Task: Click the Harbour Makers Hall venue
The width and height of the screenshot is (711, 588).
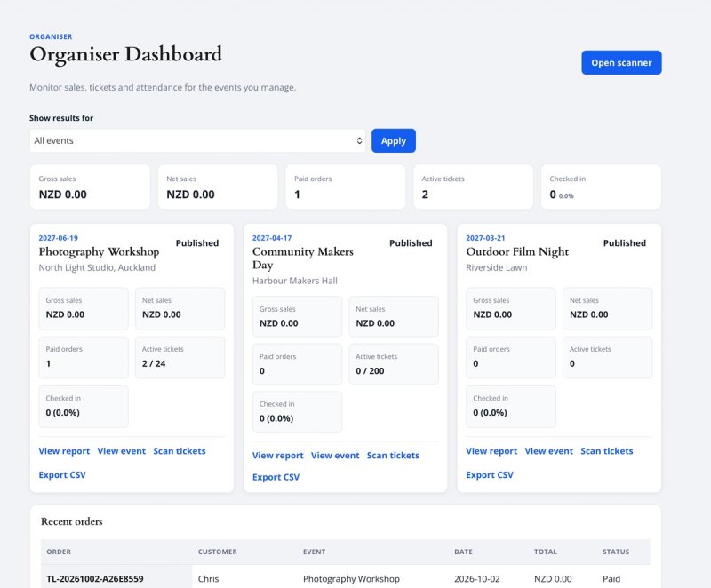Action: tap(295, 281)
